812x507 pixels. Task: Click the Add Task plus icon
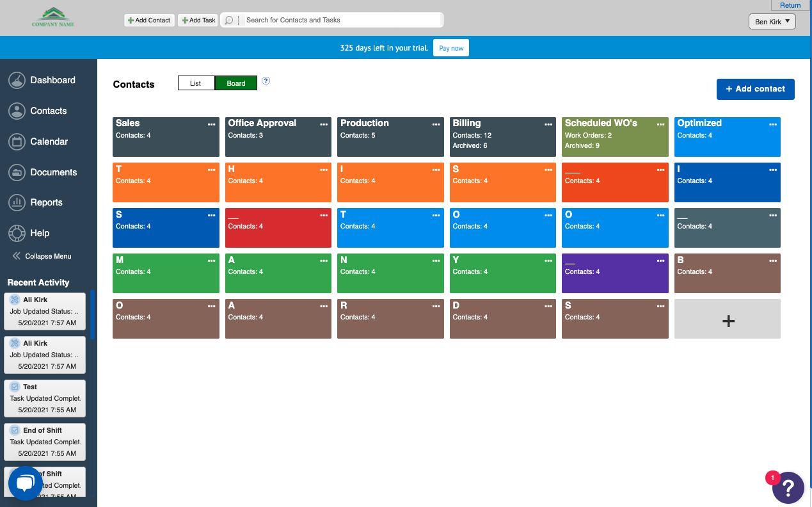point(185,20)
